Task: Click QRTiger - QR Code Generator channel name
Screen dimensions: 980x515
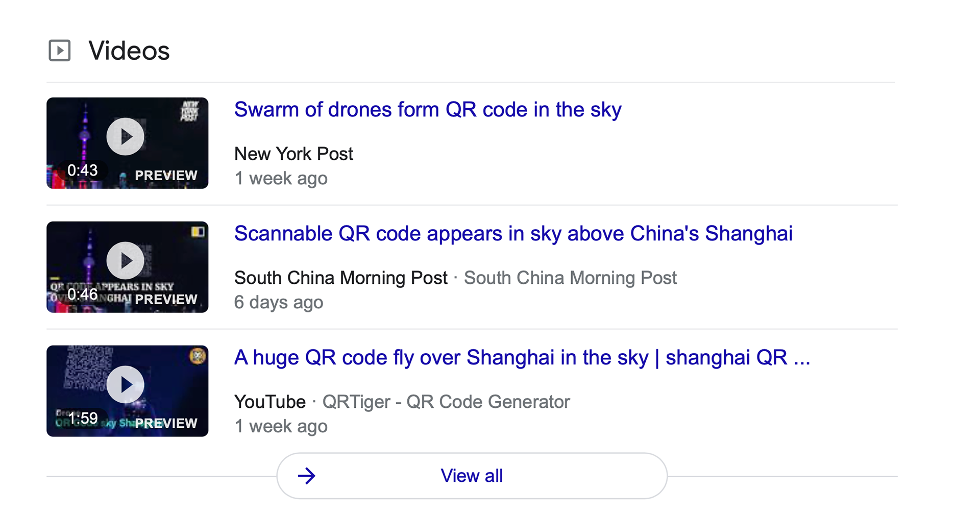Action: (x=446, y=402)
